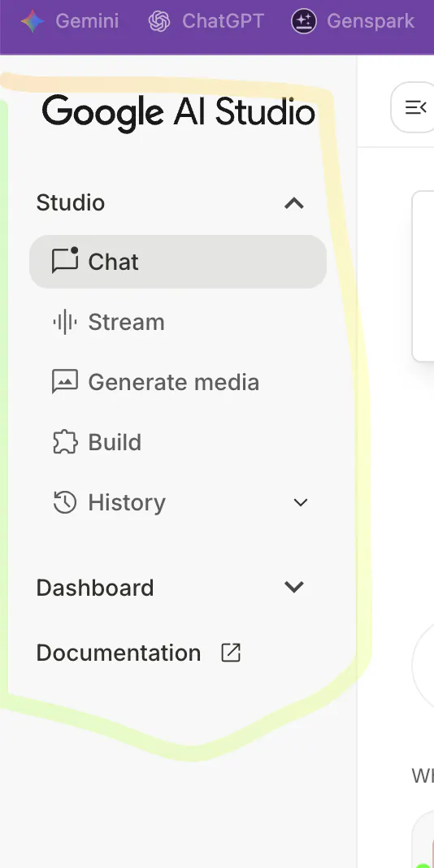This screenshot has width=434, height=868.
Task: Click the Chat speech bubble icon
Action: tap(65, 260)
